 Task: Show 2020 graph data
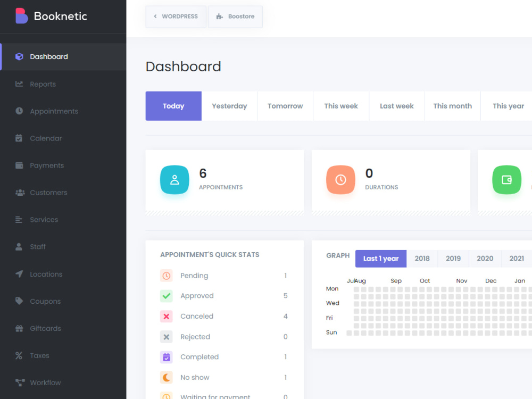(485, 259)
